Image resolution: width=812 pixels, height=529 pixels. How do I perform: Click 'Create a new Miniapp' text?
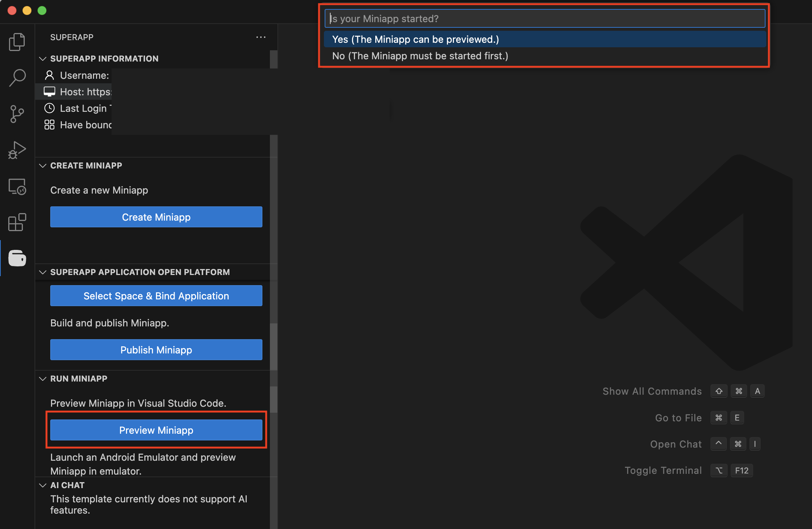[x=99, y=190]
